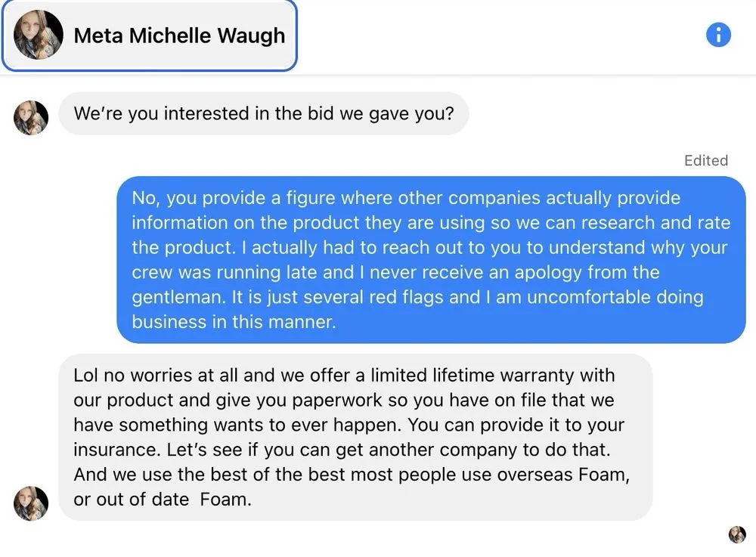This screenshot has height=557, width=756.
Task: Select the "We're you interested in the bid" message
Action: click(x=263, y=114)
